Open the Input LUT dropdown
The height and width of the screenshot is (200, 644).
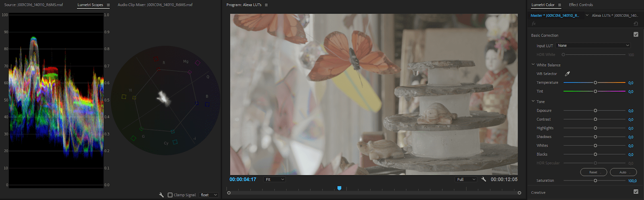(x=593, y=45)
